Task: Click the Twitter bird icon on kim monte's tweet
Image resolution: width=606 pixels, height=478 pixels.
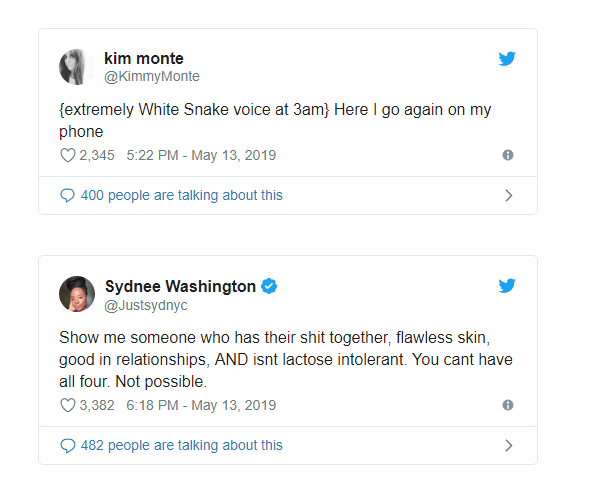Action: tap(507, 59)
